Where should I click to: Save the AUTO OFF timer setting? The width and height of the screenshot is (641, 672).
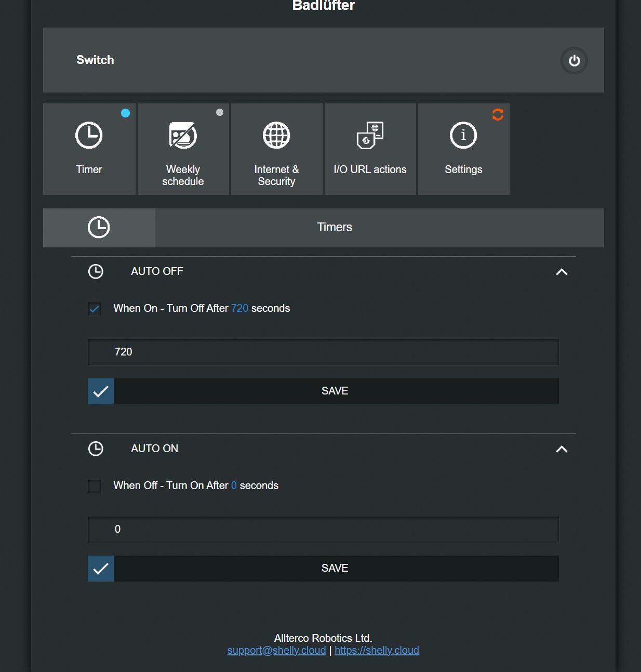(x=323, y=391)
